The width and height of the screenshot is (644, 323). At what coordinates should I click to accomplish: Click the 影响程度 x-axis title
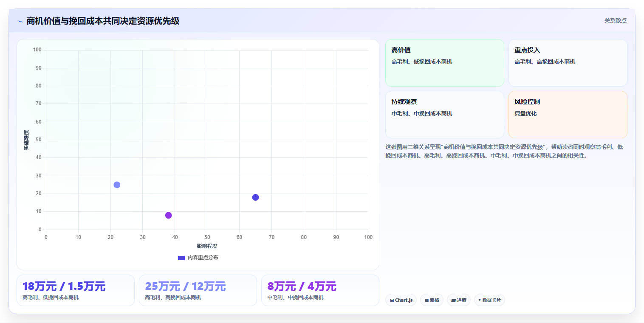207,246
